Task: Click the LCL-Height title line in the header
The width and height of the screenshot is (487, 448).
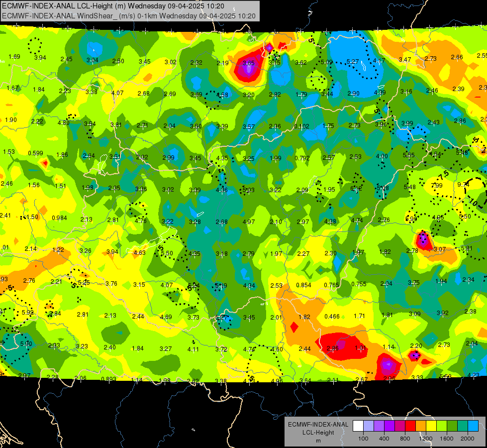Action: click(x=113, y=6)
